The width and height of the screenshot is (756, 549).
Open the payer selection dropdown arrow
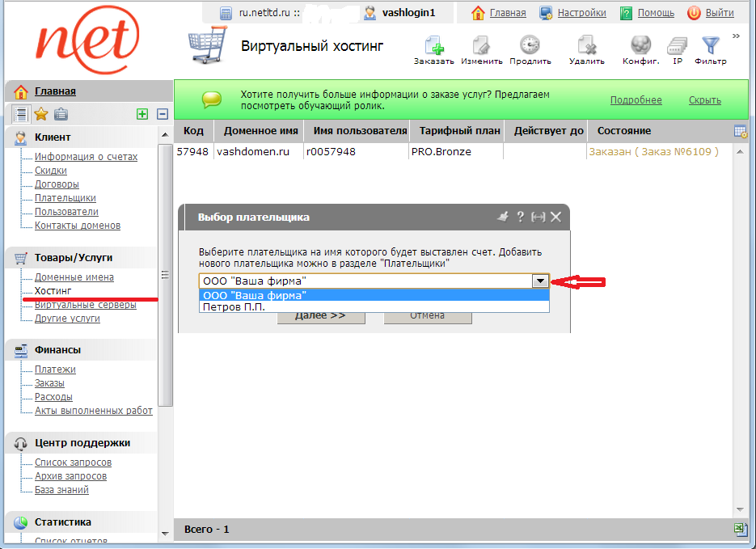(x=540, y=281)
